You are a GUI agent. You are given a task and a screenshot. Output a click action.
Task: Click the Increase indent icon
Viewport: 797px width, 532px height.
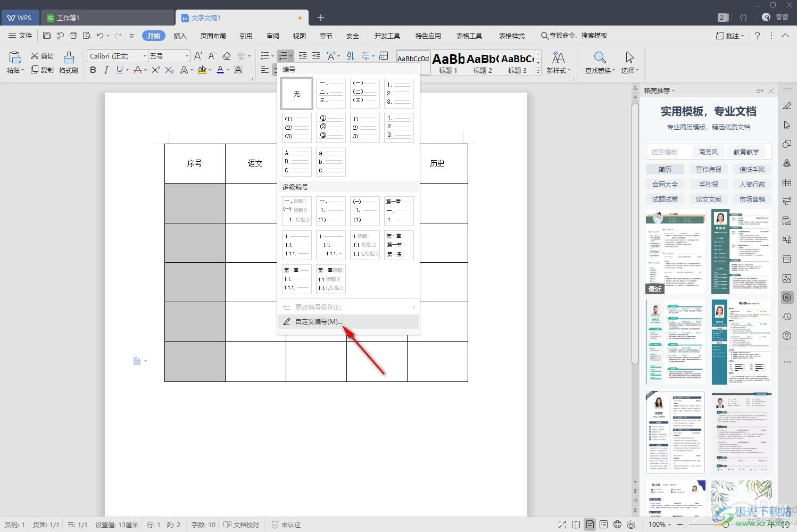(316, 56)
